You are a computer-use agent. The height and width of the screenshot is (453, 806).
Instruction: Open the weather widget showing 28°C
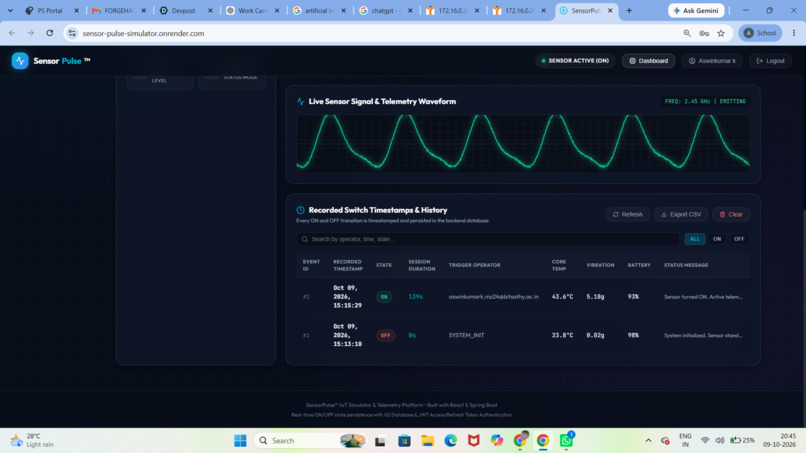click(32, 440)
